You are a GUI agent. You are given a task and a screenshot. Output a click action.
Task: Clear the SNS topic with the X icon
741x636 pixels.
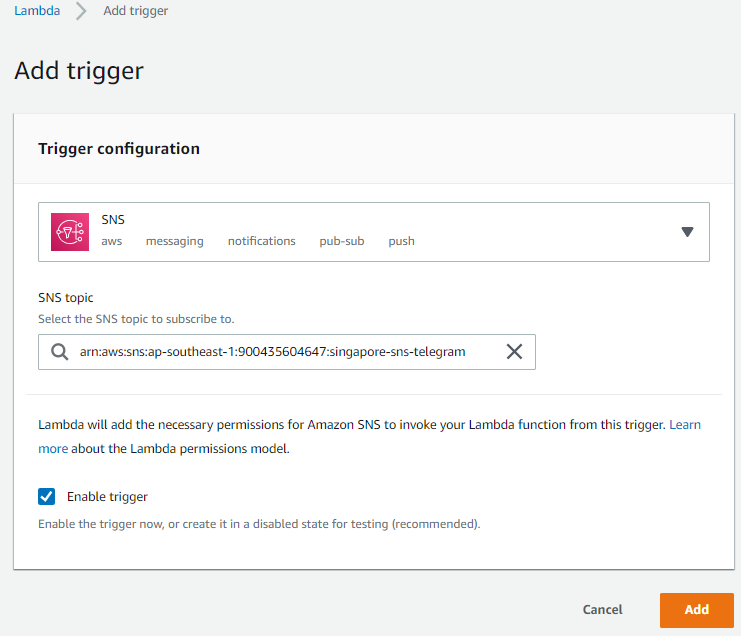(514, 352)
